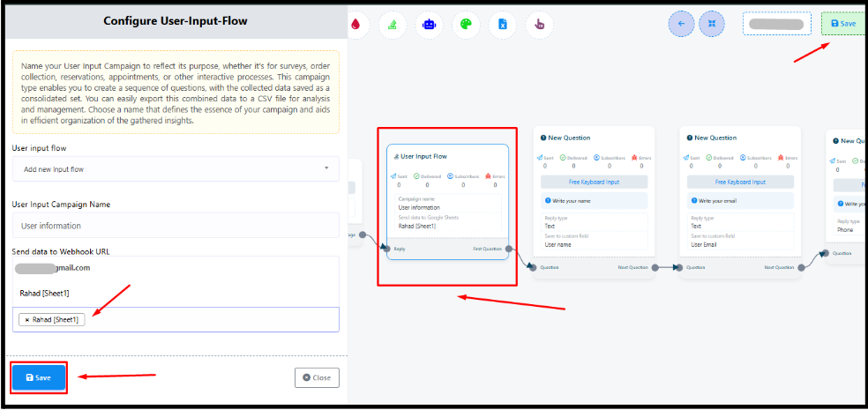Select the purple pointing hand icon

pos(540,25)
